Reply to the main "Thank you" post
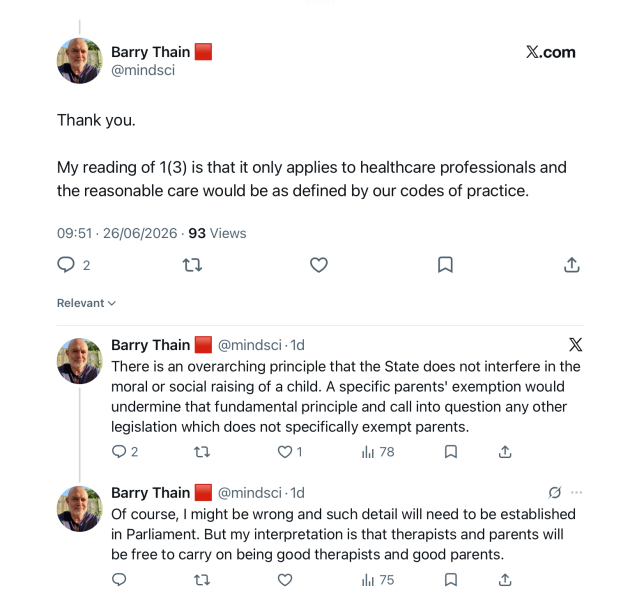This screenshot has width=630, height=600. point(74,265)
